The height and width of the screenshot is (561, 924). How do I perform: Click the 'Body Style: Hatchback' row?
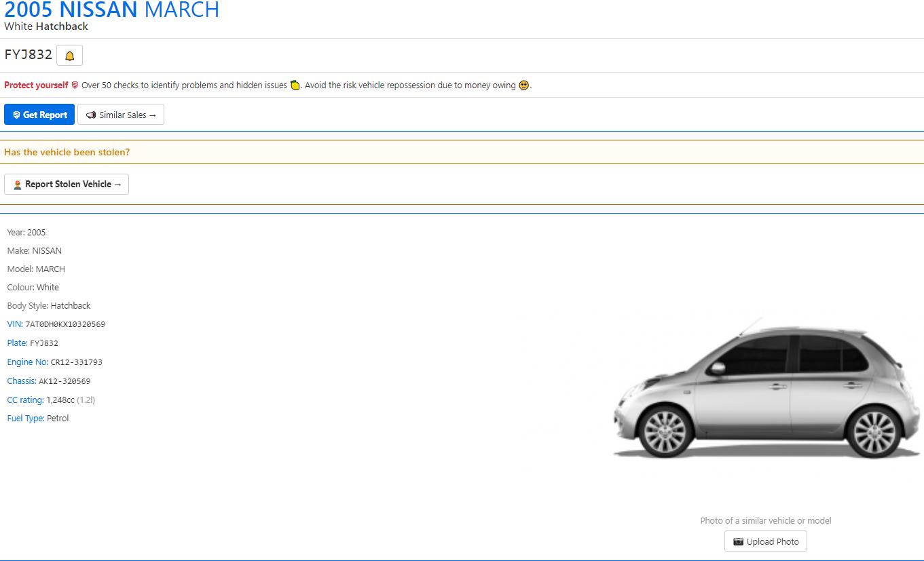(49, 306)
